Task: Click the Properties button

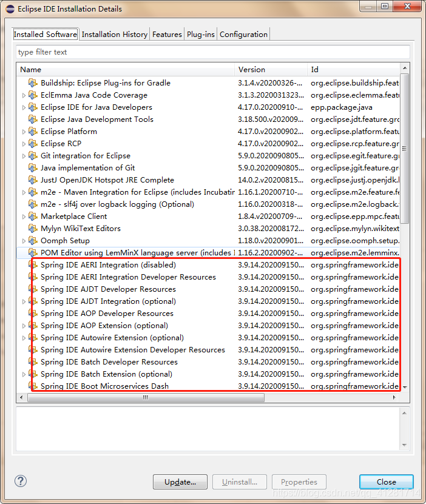Action: (299, 482)
